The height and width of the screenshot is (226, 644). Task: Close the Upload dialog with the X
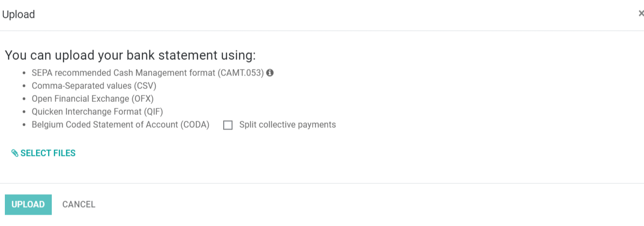point(641,14)
